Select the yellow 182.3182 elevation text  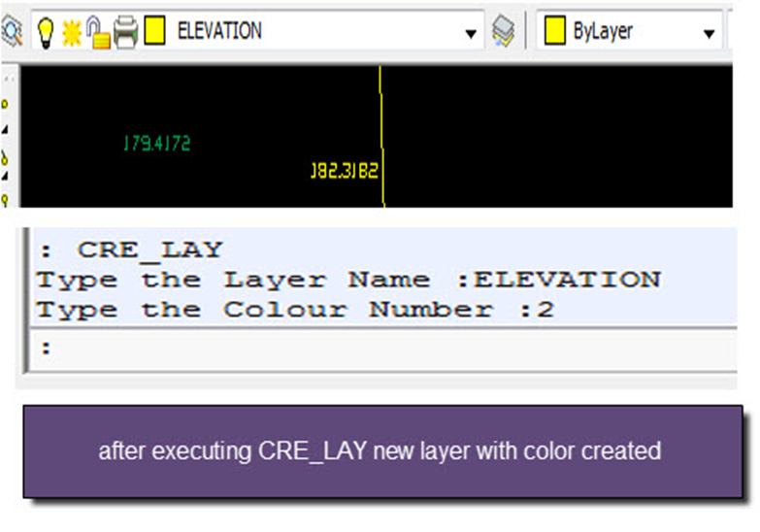[344, 171]
